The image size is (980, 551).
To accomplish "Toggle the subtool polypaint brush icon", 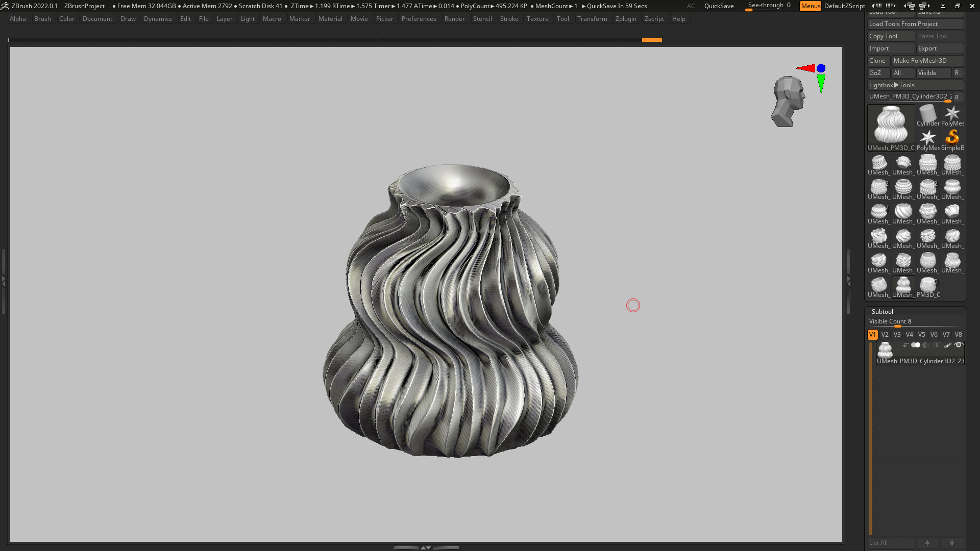I will tap(948, 345).
